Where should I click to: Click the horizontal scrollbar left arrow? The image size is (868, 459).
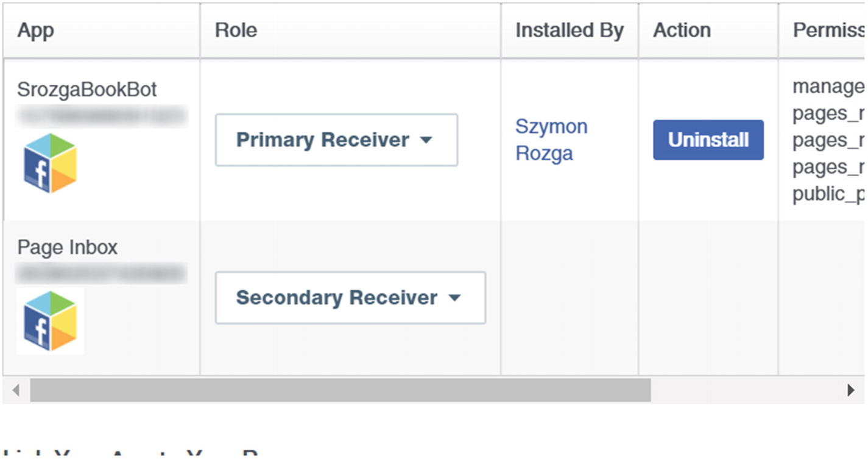pos(16,390)
